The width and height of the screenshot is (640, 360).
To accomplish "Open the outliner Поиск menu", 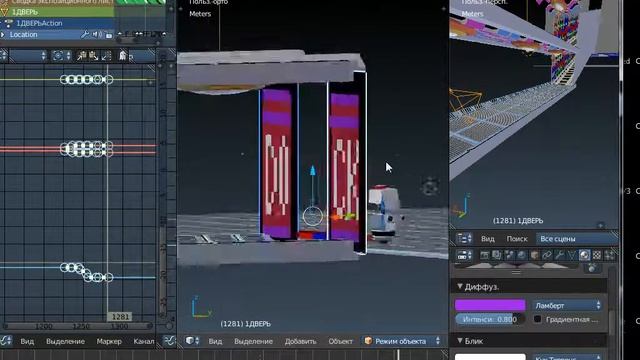I will pyautogui.click(x=517, y=239).
